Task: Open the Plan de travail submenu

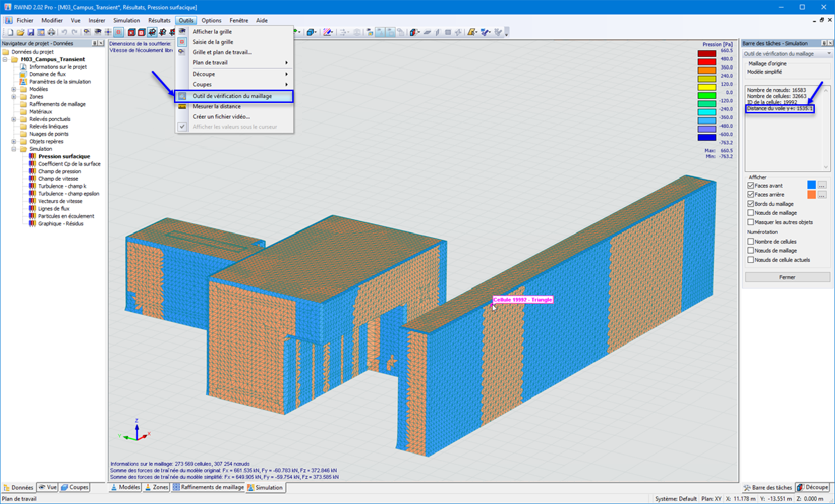Action: [x=233, y=63]
